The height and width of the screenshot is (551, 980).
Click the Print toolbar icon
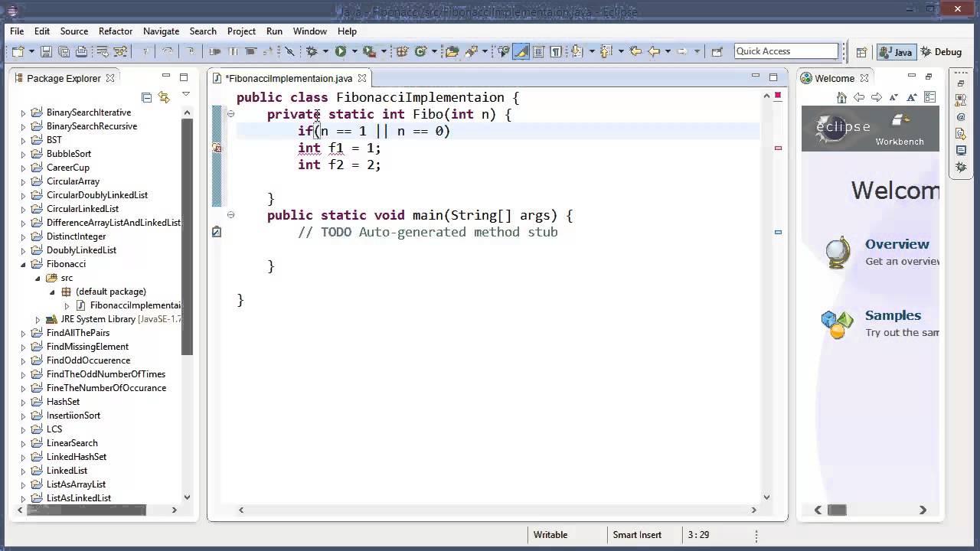coord(83,51)
